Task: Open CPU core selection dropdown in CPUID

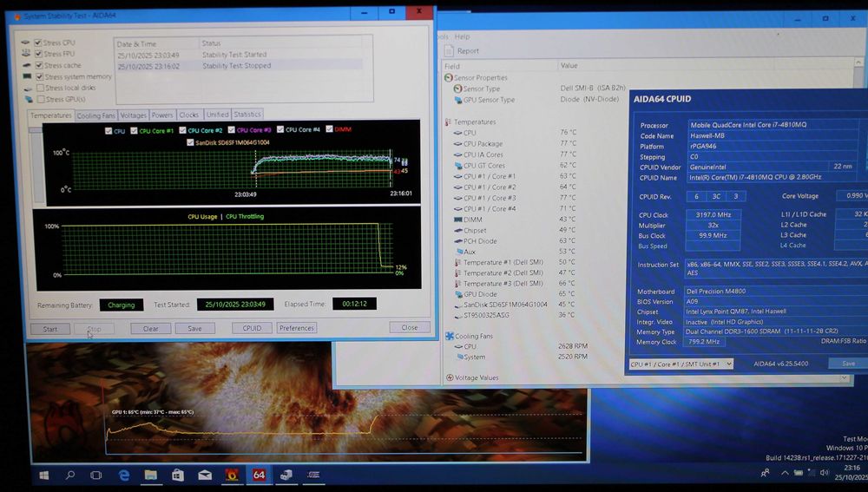Action: [681, 364]
